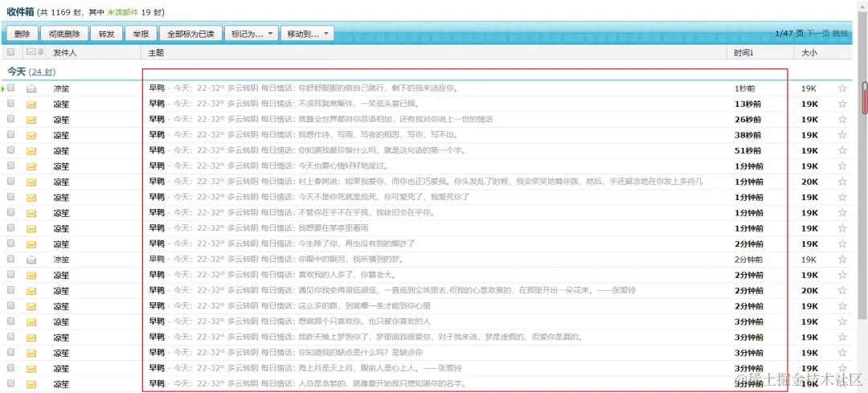
Task: Star the 这么多的路 email
Action: (842, 305)
